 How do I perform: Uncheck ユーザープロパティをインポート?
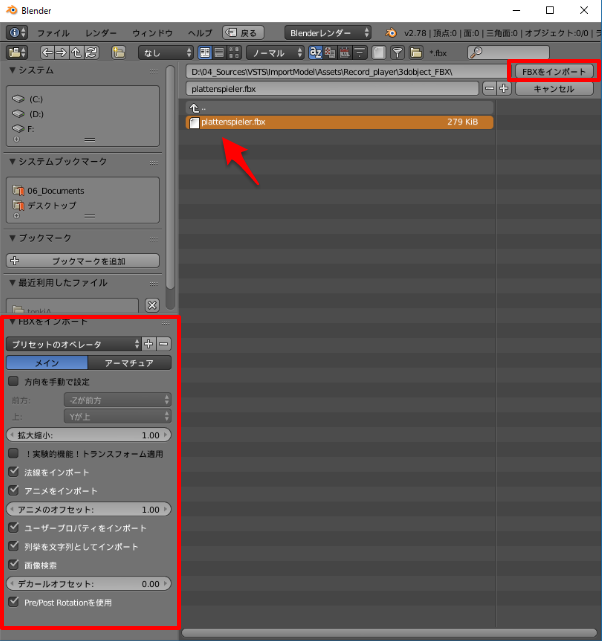click(13, 527)
